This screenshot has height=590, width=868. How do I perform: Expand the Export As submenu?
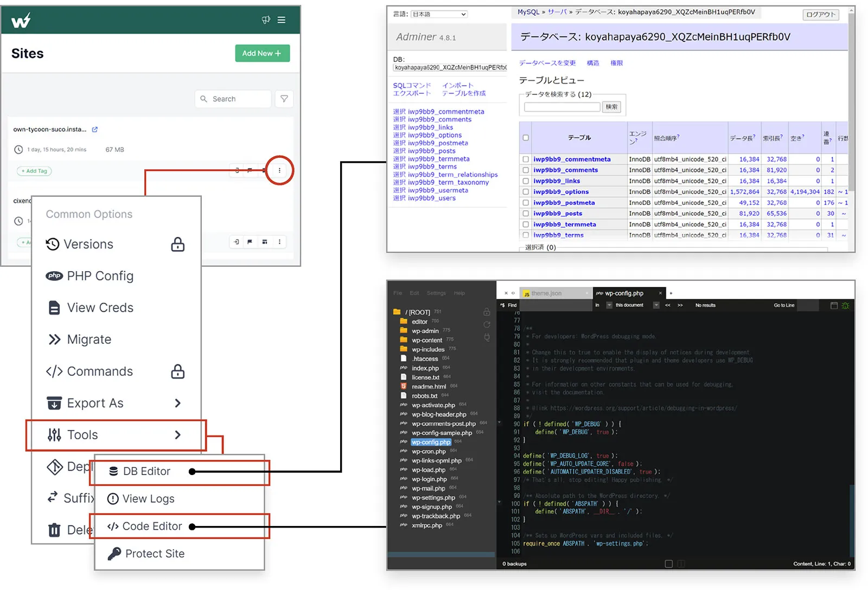coord(177,403)
